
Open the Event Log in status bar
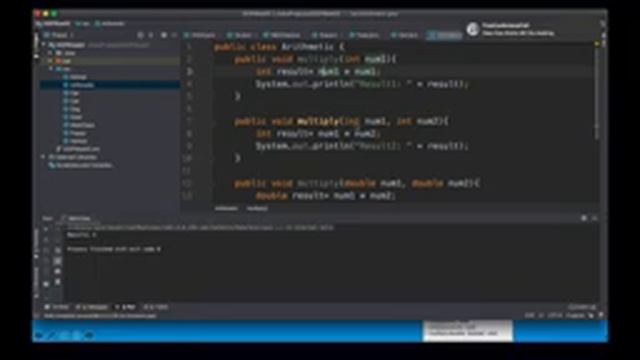(x=582, y=307)
